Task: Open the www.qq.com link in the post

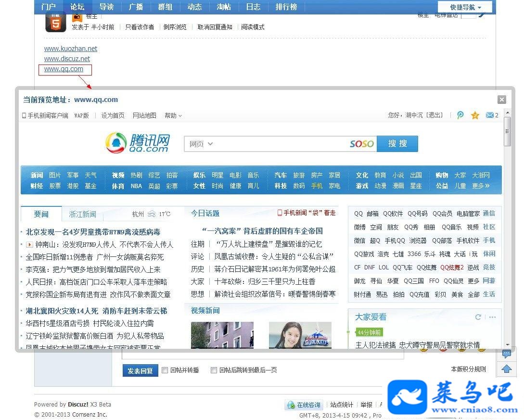Action: pos(64,69)
